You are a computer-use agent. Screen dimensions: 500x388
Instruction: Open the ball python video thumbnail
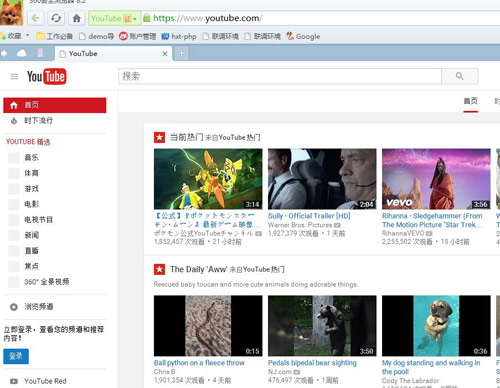(208, 326)
